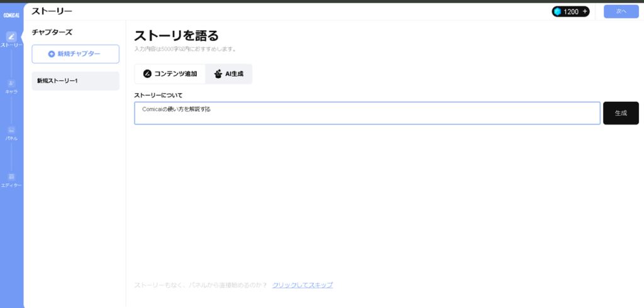Viewport: 644px width, 308px height.
Task: Click the 次へ button
Action: 621,11
